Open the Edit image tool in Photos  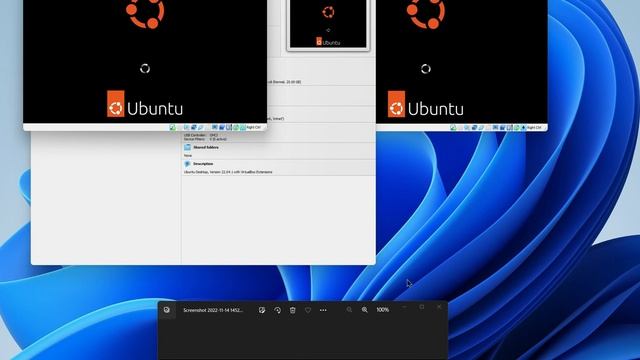(262, 310)
